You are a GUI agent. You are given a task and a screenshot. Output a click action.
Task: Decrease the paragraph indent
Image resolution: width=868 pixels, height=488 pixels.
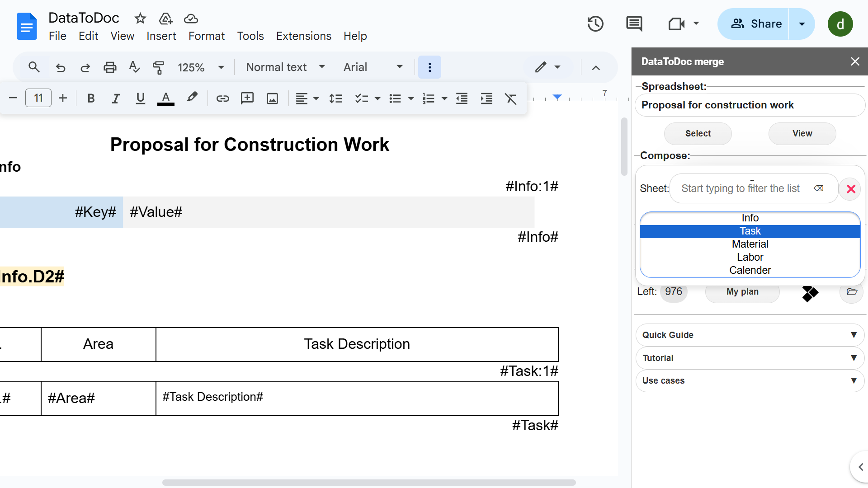(462, 98)
